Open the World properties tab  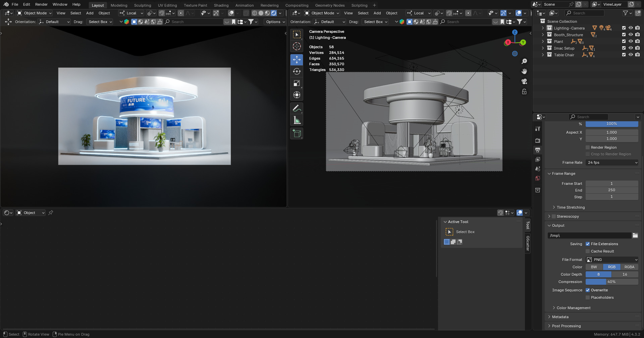click(538, 178)
